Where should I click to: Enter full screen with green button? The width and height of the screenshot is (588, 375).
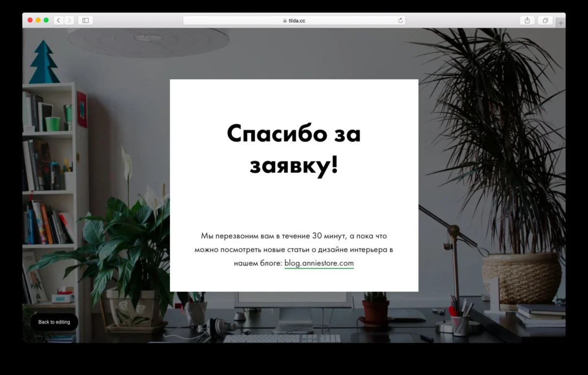click(x=46, y=20)
